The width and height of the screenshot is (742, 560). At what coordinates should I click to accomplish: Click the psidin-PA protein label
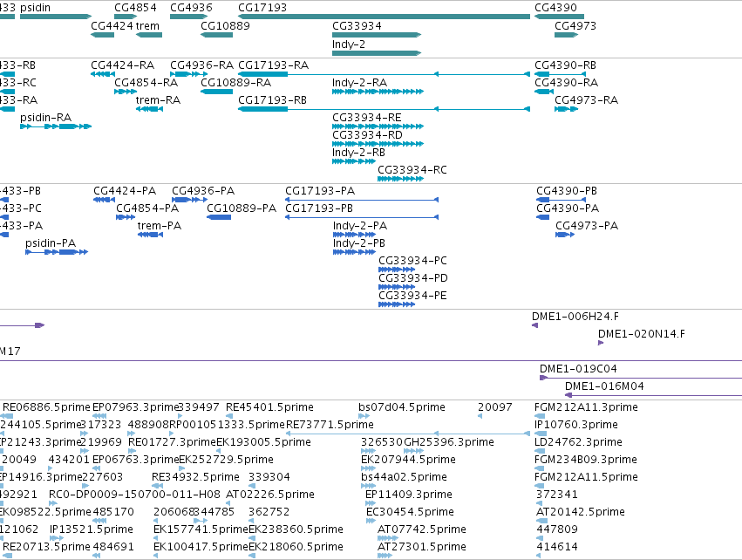click(51, 243)
